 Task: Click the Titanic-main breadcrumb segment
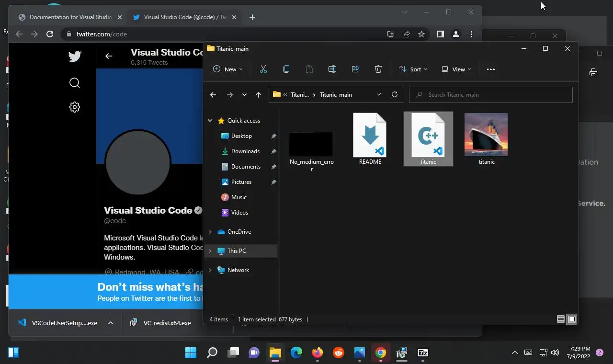(x=336, y=95)
